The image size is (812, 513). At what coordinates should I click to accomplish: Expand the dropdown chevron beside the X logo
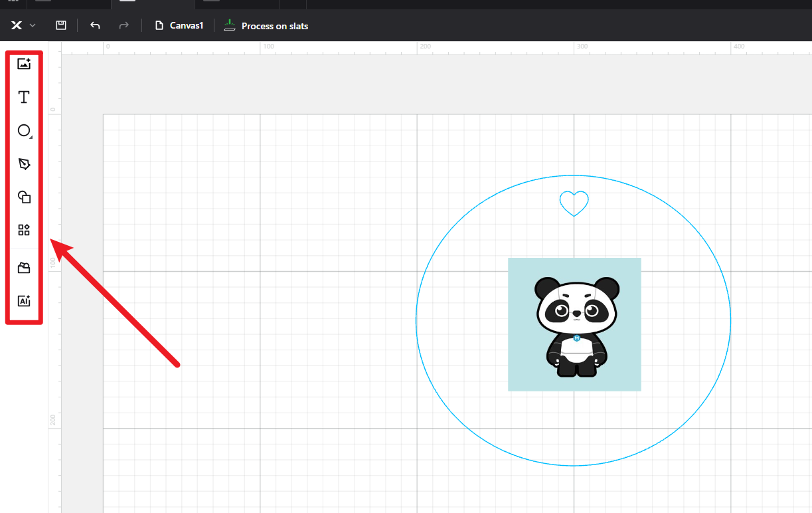[x=33, y=25]
